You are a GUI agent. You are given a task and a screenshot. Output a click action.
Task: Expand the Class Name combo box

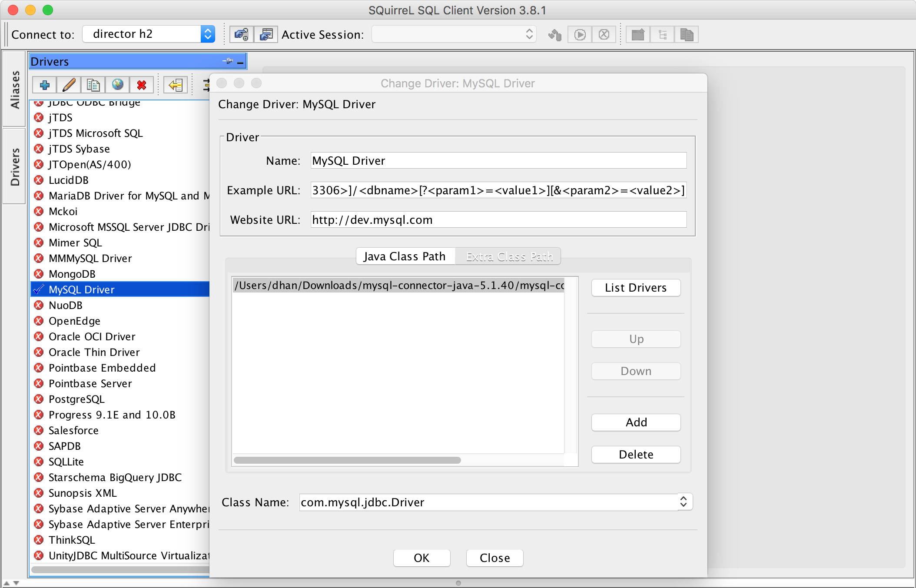click(x=684, y=502)
